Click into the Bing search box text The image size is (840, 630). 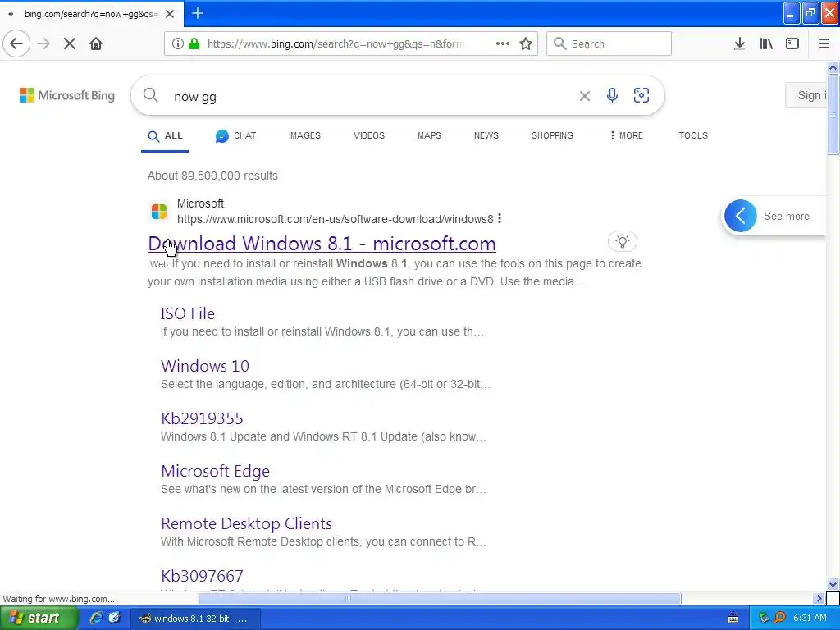195,97
